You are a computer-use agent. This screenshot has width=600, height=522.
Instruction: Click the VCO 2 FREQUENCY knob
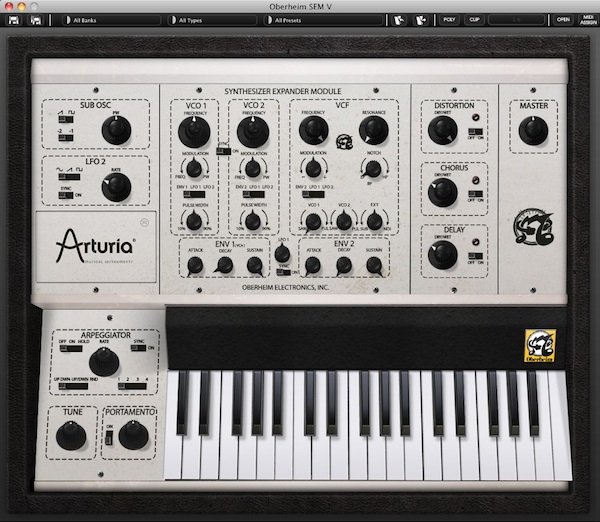coord(253,132)
